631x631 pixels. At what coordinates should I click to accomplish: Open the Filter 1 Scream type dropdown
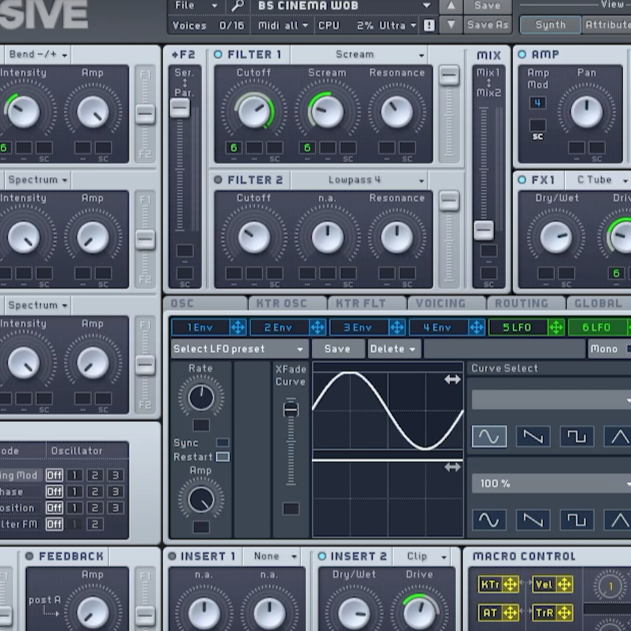pyautogui.click(x=380, y=55)
